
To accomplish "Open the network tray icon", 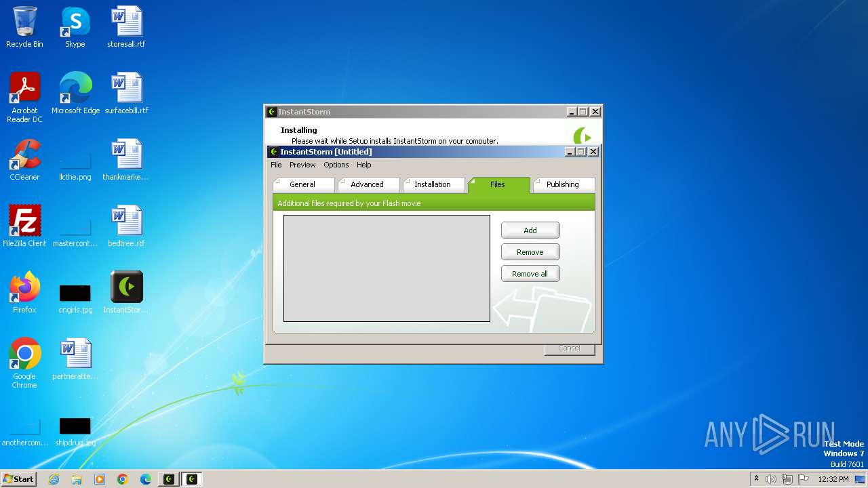I will (x=787, y=479).
